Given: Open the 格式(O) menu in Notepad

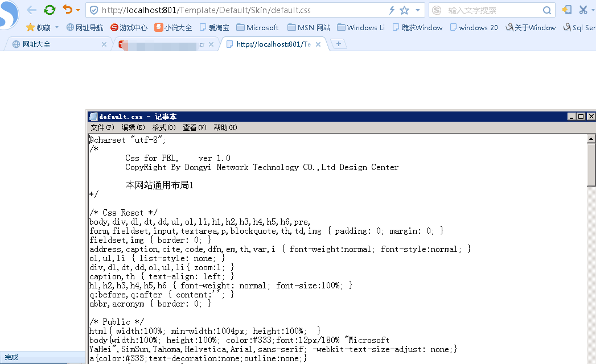Looking at the screenshot, I should pos(164,127).
